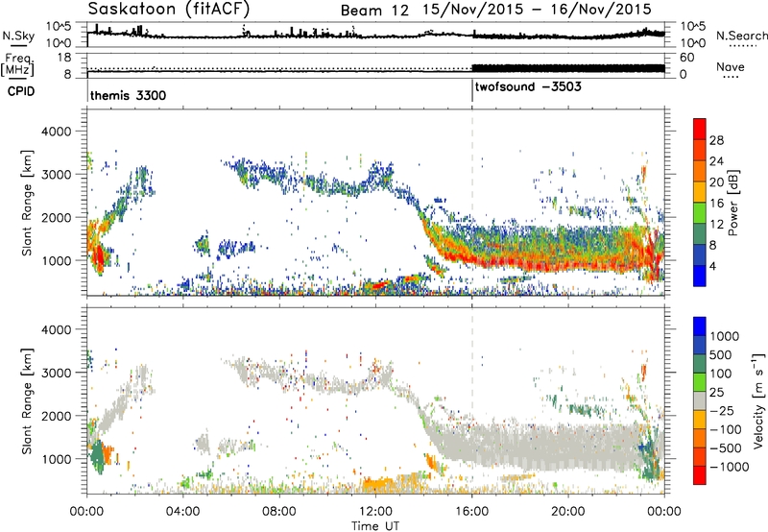Click the date range '15/Nov/2015 – 16/Nov/2015'
The height and width of the screenshot is (532, 768).
(538, 10)
